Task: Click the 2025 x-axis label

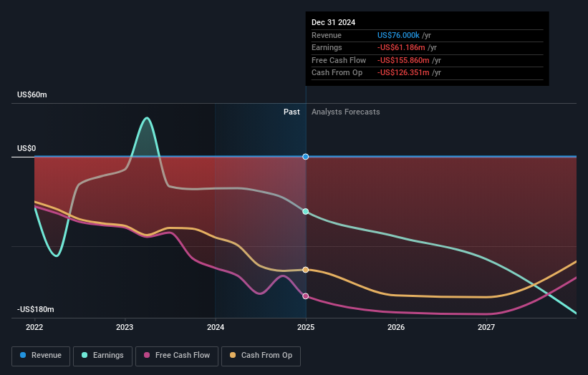Action: coord(306,327)
